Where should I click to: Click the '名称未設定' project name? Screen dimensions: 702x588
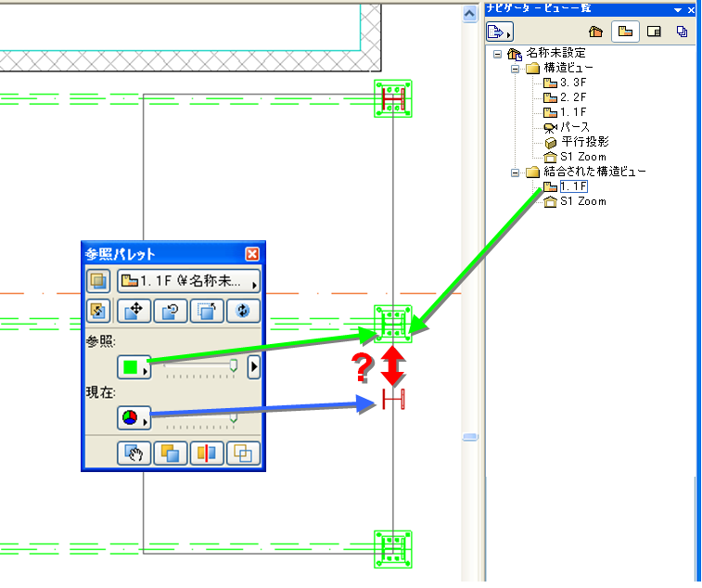tap(555, 53)
